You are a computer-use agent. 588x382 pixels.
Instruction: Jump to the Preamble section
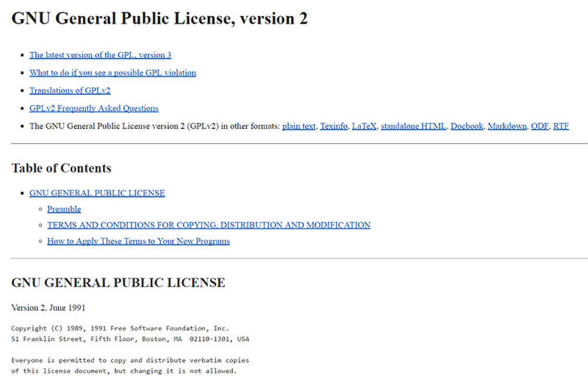tap(64, 209)
